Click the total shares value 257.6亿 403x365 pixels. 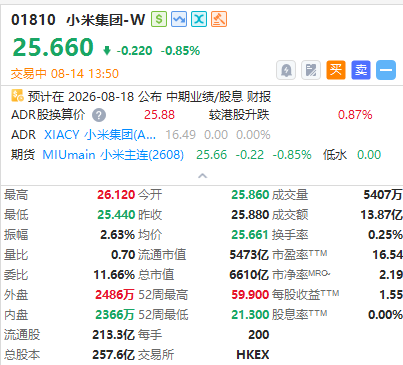pos(113,355)
